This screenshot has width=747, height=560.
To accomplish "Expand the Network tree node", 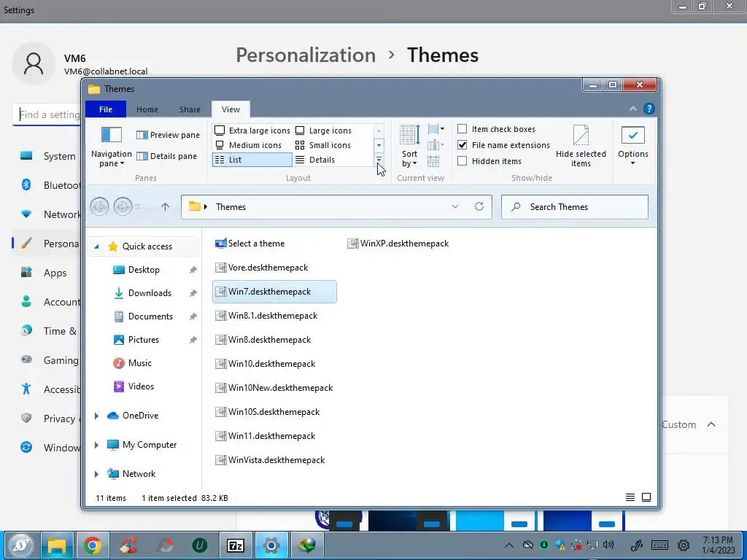I will click(97, 474).
